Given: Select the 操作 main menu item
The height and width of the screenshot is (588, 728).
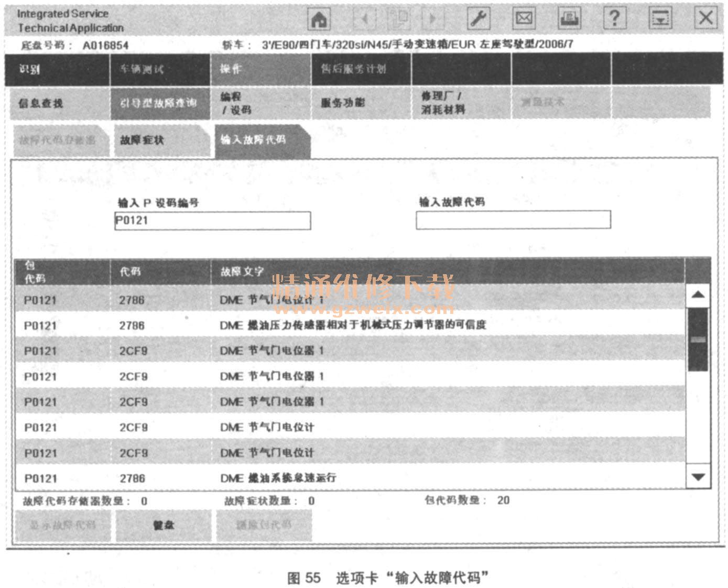Looking at the screenshot, I should [x=260, y=69].
